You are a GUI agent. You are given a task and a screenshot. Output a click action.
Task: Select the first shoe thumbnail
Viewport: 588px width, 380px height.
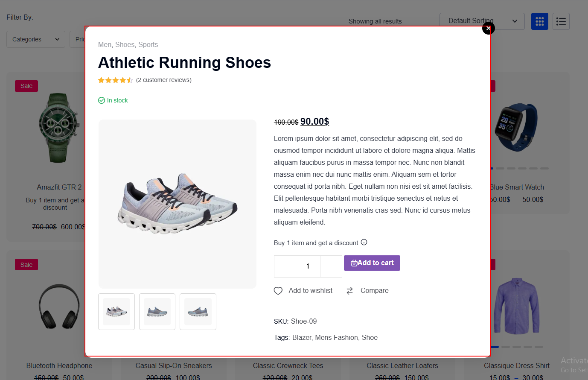coord(116,312)
